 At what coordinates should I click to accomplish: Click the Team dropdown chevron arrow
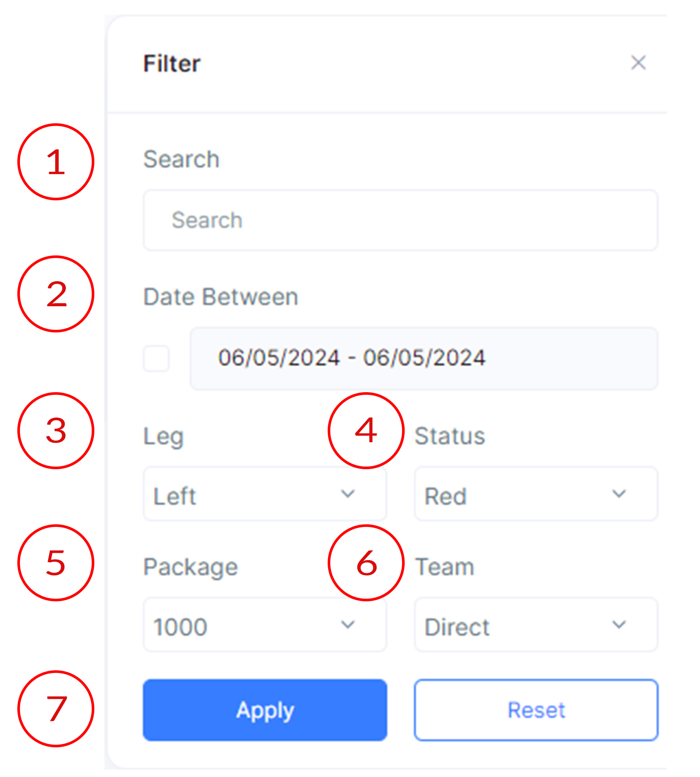pos(619,624)
